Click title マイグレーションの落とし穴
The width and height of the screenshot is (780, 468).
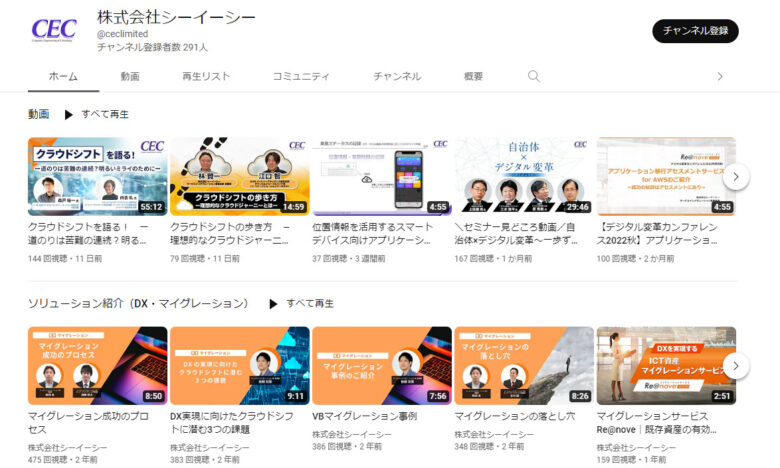pos(515,416)
